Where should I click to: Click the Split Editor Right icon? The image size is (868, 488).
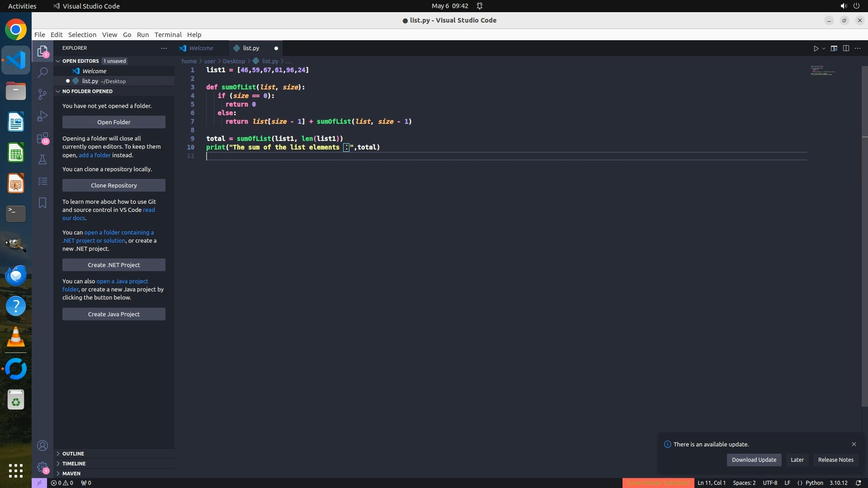pyautogui.click(x=846, y=48)
